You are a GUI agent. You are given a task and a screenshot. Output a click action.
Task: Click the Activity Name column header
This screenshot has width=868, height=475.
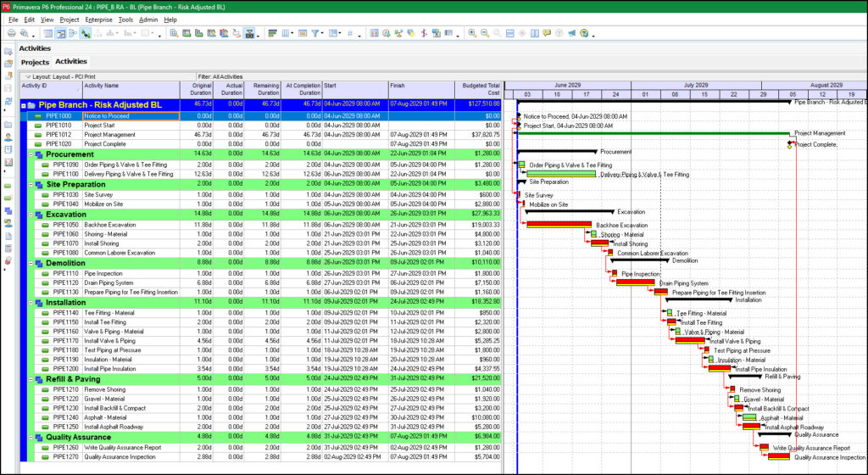[131, 90]
